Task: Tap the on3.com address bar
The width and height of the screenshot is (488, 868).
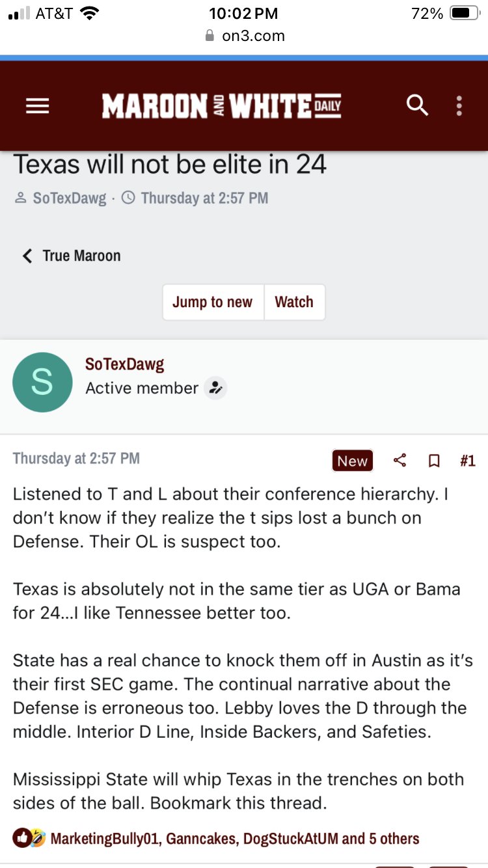Action: (x=244, y=36)
